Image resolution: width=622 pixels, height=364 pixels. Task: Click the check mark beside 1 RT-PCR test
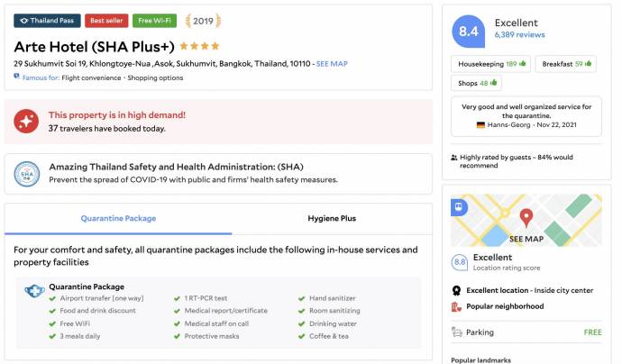click(177, 298)
